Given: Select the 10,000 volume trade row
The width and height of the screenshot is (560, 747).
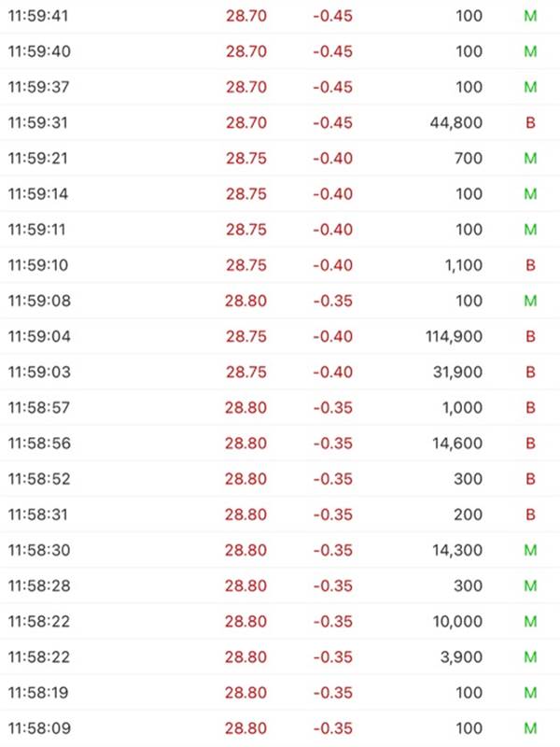Looking at the screenshot, I should 280,622.
